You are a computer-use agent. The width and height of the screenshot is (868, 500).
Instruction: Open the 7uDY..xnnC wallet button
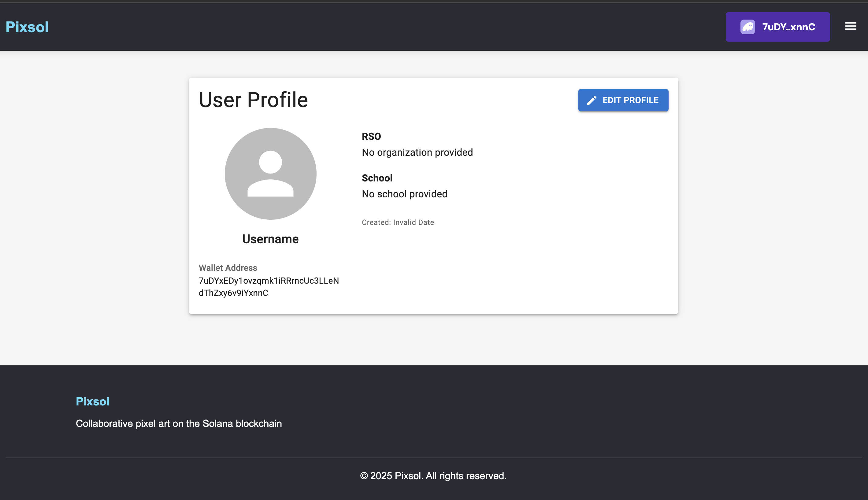[x=788, y=27]
